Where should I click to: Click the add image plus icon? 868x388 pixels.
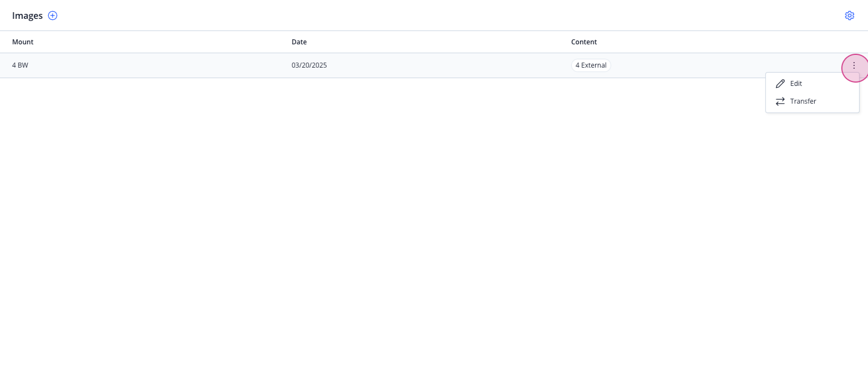(x=53, y=16)
